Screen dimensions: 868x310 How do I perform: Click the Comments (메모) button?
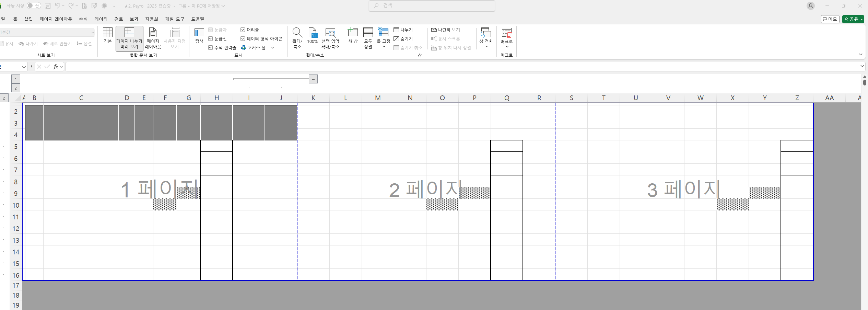click(x=830, y=19)
